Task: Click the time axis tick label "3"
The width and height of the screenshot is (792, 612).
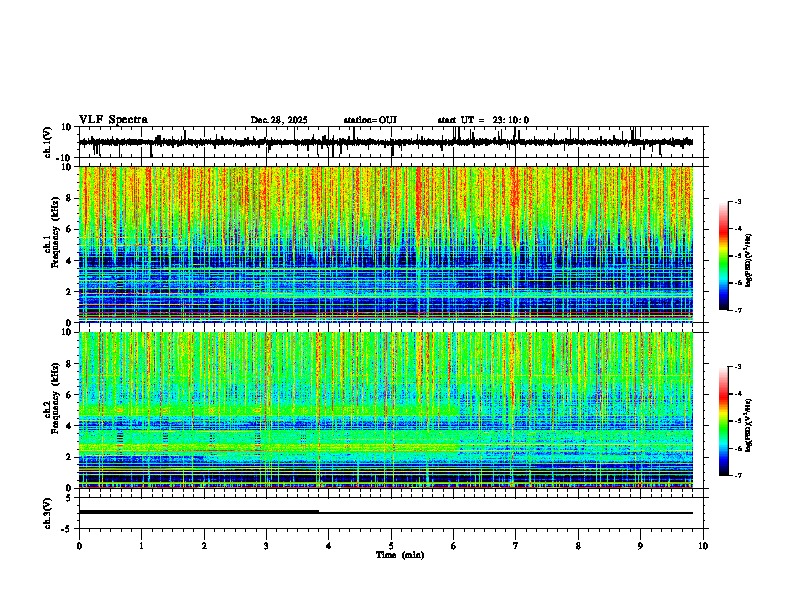Action: 266,546
